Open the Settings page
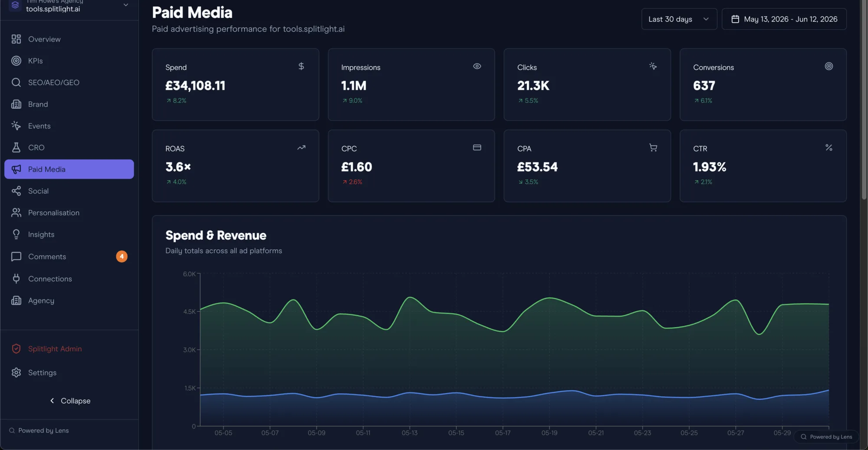The height and width of the screenshot is (450, 868). pyautogui.click(x=69, y=372)
